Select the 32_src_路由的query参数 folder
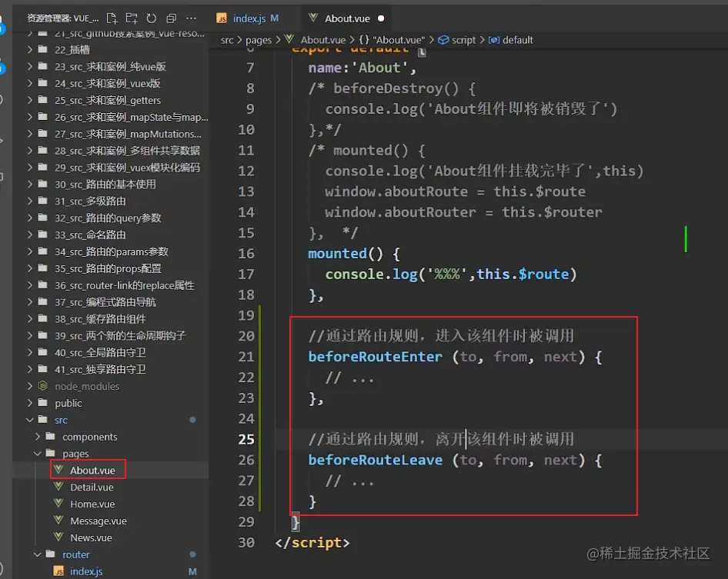This screenshot has height=579, width=728. click(x=107, y=218)
